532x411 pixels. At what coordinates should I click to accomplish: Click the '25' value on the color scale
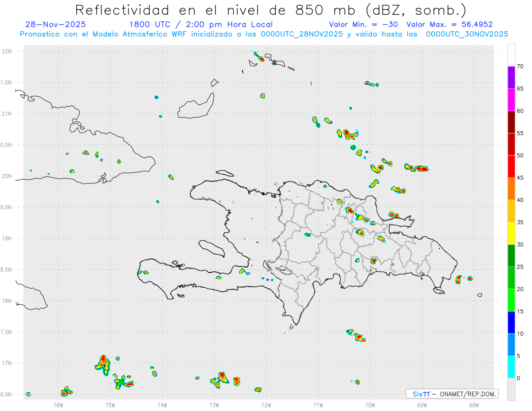click(x=520, y=267)
